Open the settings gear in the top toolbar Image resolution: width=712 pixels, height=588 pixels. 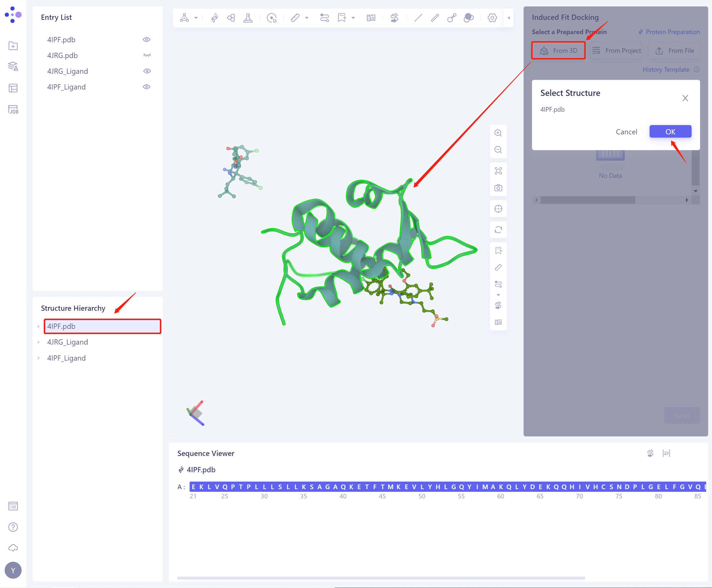(492, 17)
